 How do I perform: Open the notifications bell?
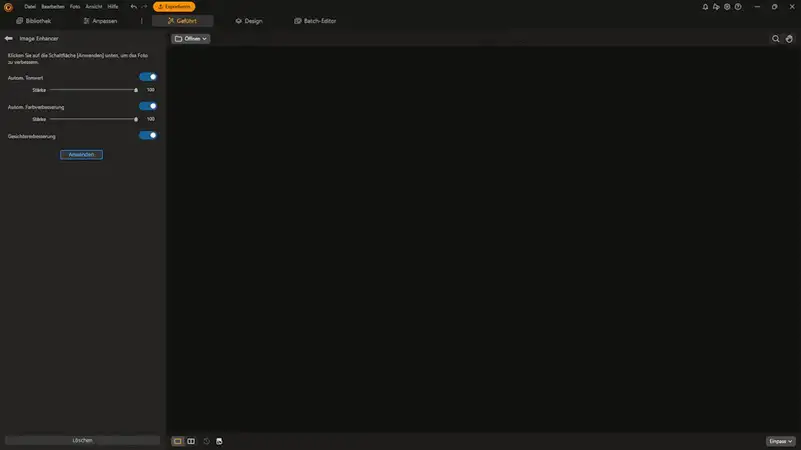point(705,7)
